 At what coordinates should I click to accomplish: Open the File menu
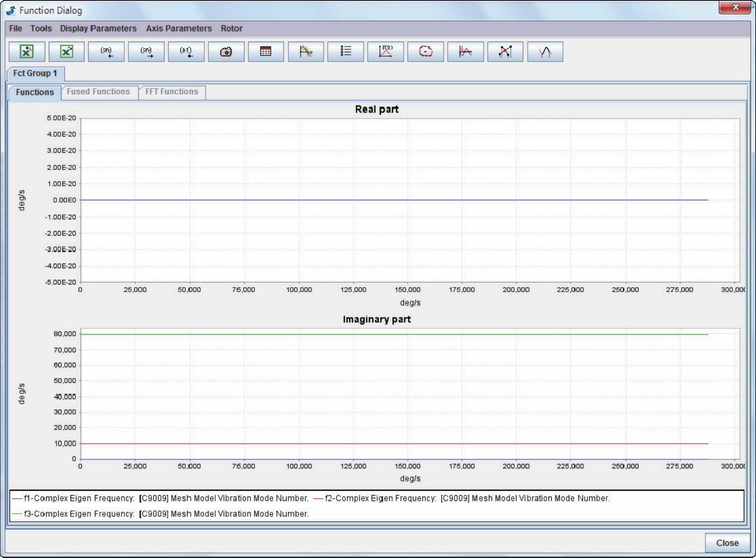pyautogui.click(x=15, y=28)
